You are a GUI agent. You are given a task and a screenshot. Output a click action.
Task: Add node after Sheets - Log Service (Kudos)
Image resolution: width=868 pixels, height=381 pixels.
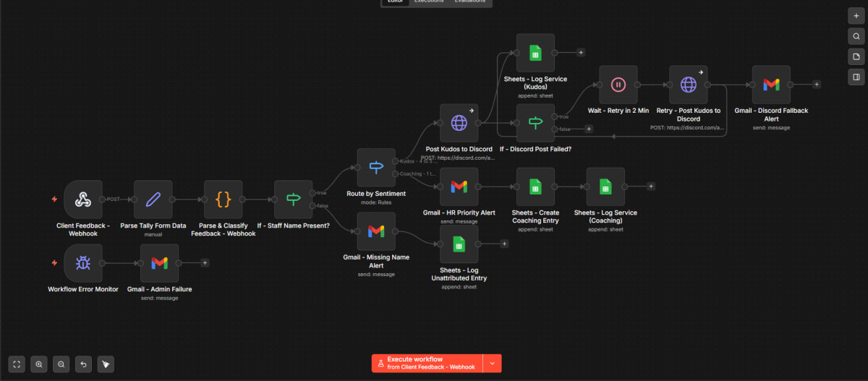click(x=581, y=53)
